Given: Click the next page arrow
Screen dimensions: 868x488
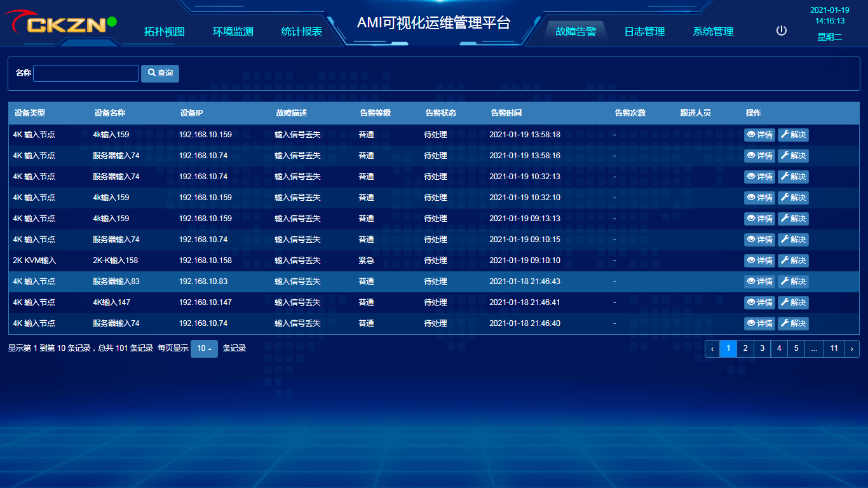Looking at the screenshot, I should coord(851,348).
